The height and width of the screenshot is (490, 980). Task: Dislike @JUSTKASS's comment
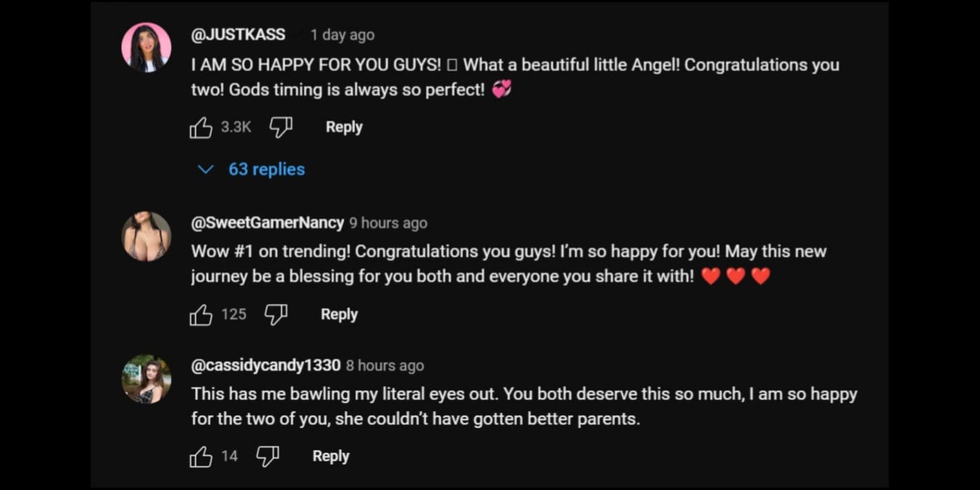tap(281, 126)
